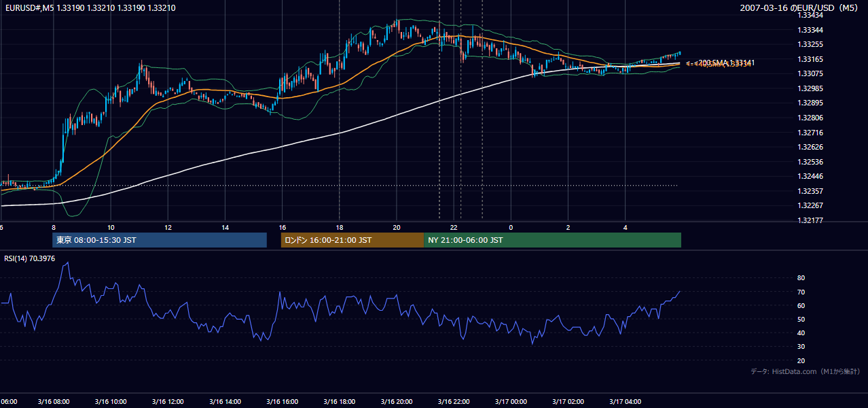This screenshot has width=868, height=408.
Task: Click price axis value 1.32806
Action: click(810, 118)
